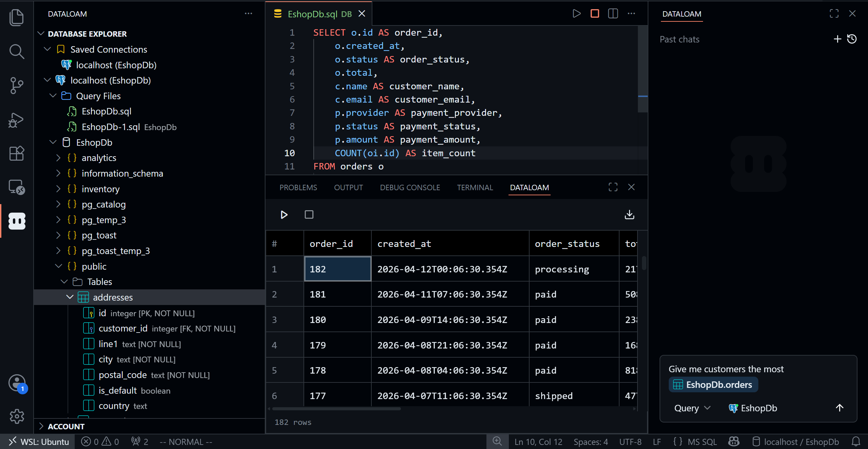
Task: Open the Query mode dropdown in chat
Action: click(x=692, y=408)
